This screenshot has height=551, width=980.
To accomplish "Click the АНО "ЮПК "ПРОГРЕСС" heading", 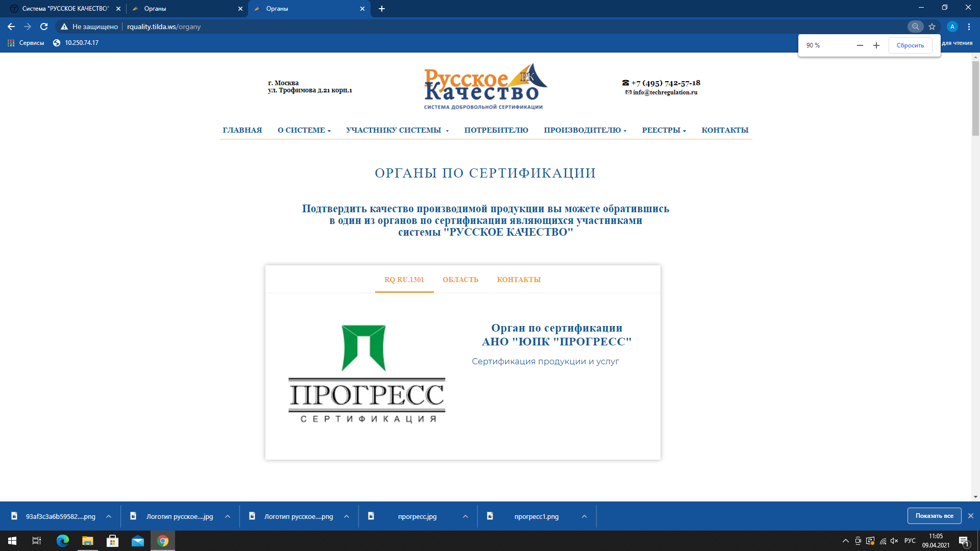I will coord(557,341).
